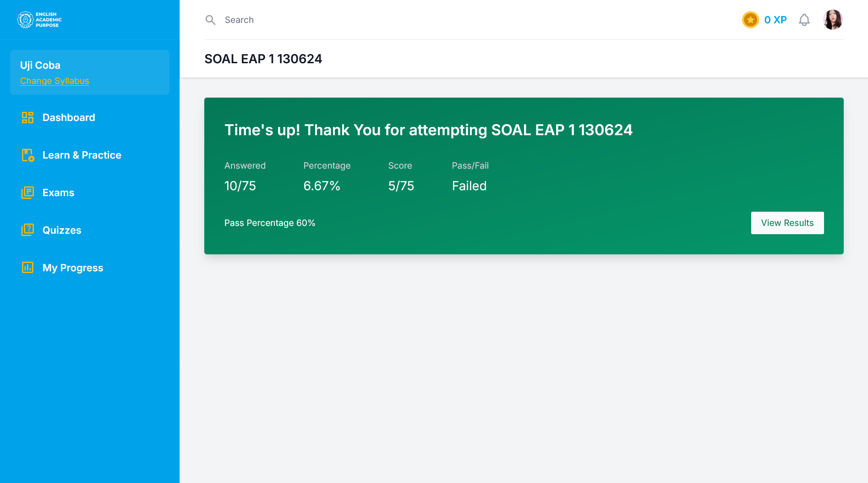
Task: Click the 0 XP points label
Action: (x=775, y=20)
